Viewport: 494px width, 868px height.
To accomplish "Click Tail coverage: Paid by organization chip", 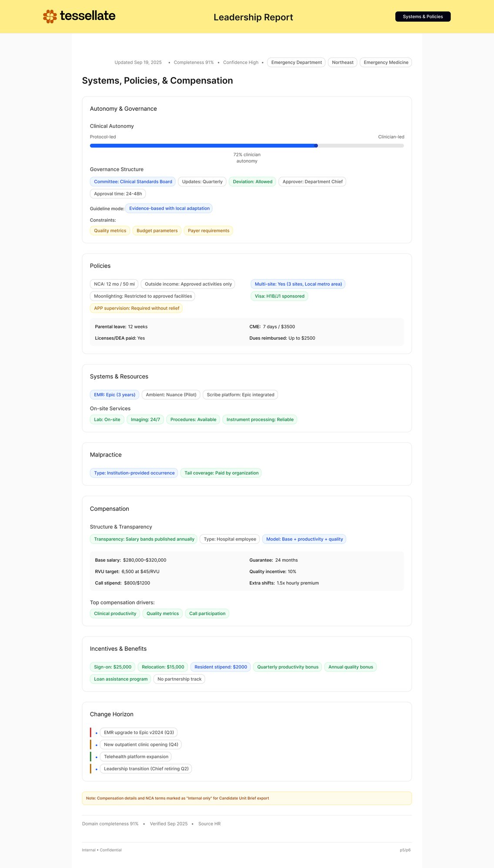I will 221,473.
